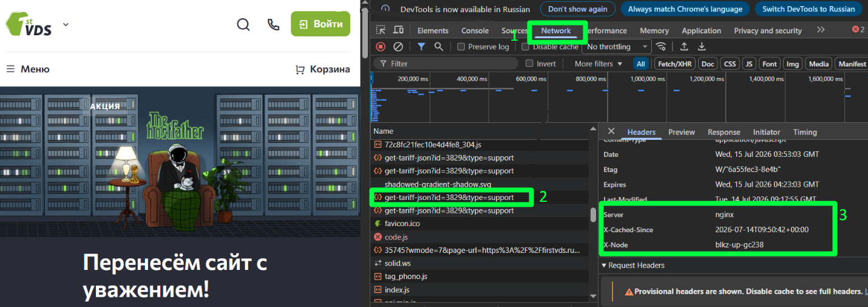Toggle the network filter funnel icon

click(x=421, y=46)
